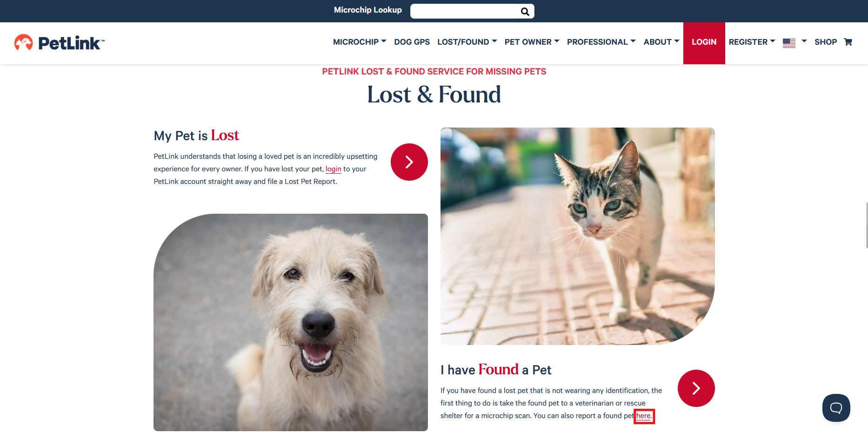
Task: Click the PetLink logo
Action: point(60,43)
